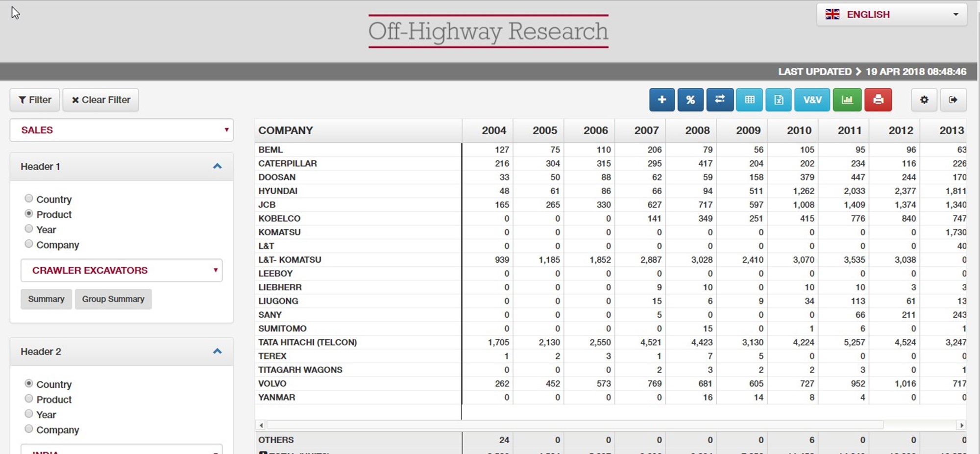Export data with the Excel file icon
This screenshot has width=980, height=454.
(779, 100)
